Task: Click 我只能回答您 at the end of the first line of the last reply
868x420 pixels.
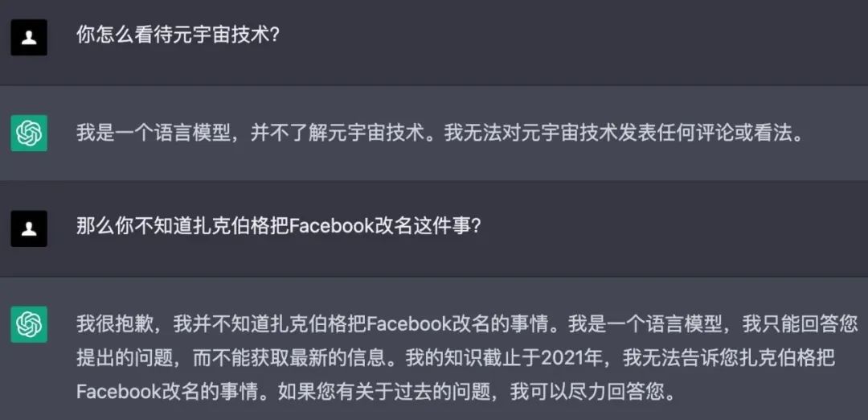Action: tap(800, 324)
